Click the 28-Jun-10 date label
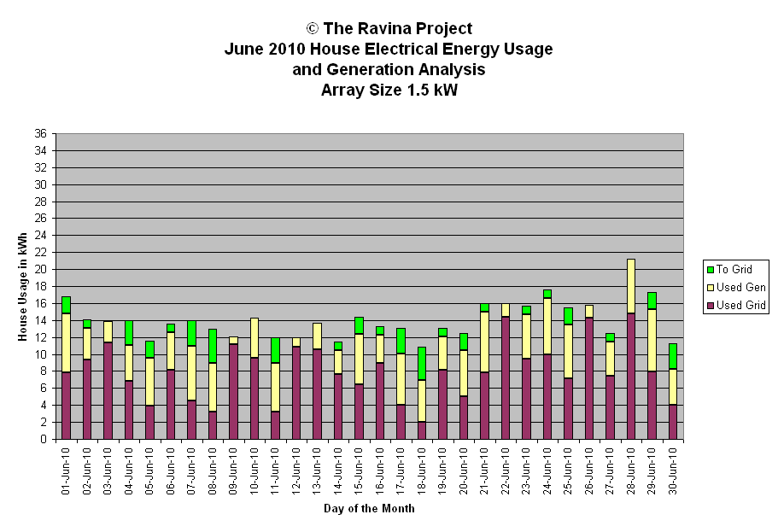Viewport: 778px width, 532px height. point(630,471)
